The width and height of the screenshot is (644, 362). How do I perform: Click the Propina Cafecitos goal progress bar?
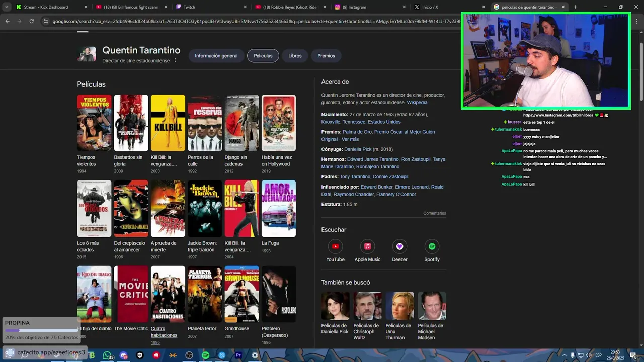coord(41,330)
